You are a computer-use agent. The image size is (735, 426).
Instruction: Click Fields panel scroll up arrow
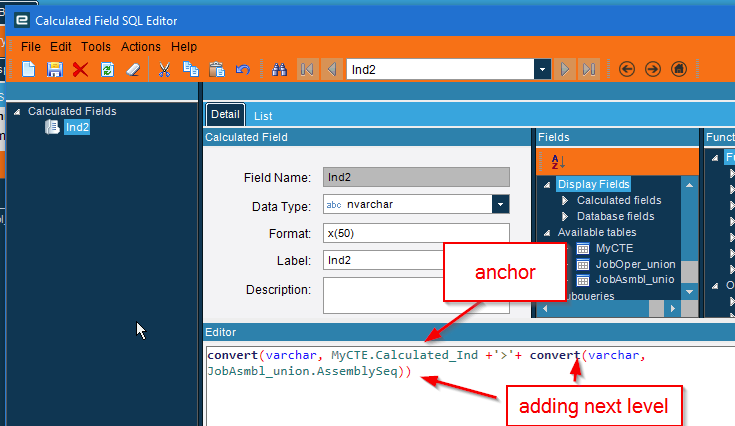(x=690, y=185)
